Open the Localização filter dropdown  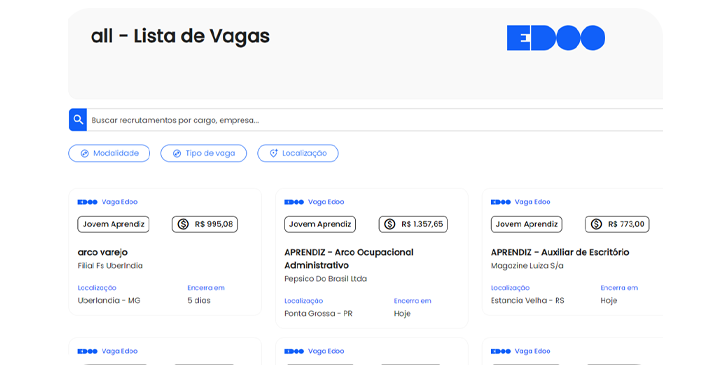298,153
